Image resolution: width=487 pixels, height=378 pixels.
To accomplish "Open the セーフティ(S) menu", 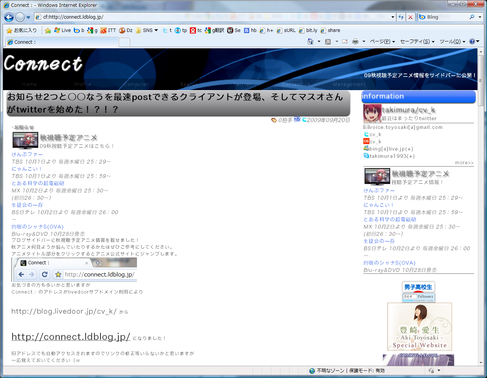I will click(x=417, y=42).
